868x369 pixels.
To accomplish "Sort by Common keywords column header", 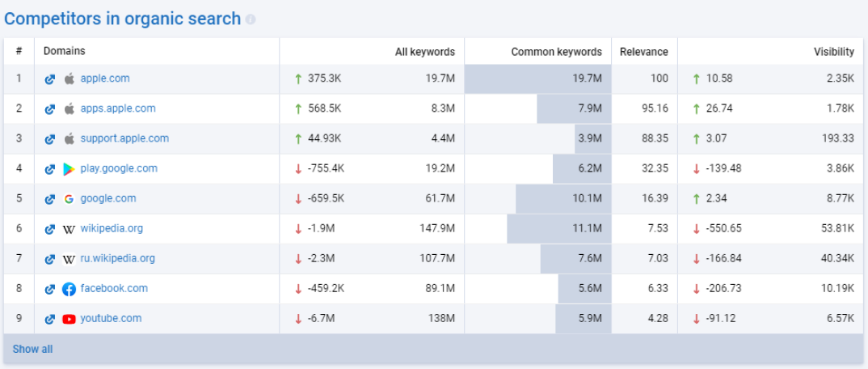I will click(556, 52).
